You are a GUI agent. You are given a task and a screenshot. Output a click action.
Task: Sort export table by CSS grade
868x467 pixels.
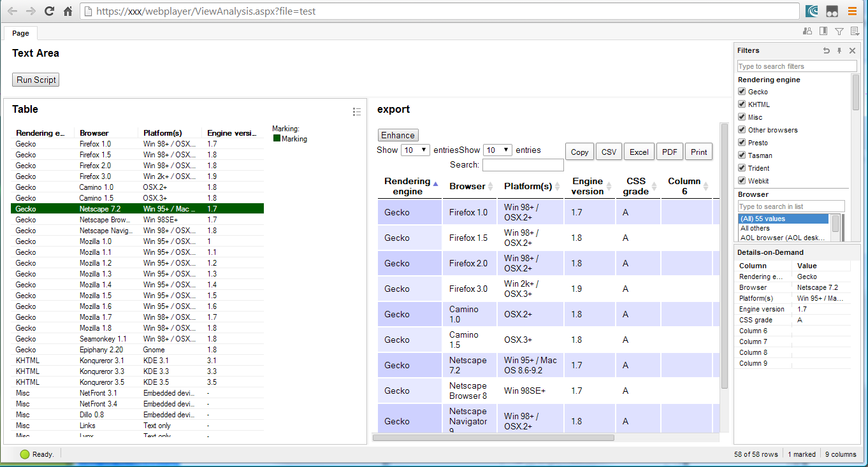pos(638,186)
